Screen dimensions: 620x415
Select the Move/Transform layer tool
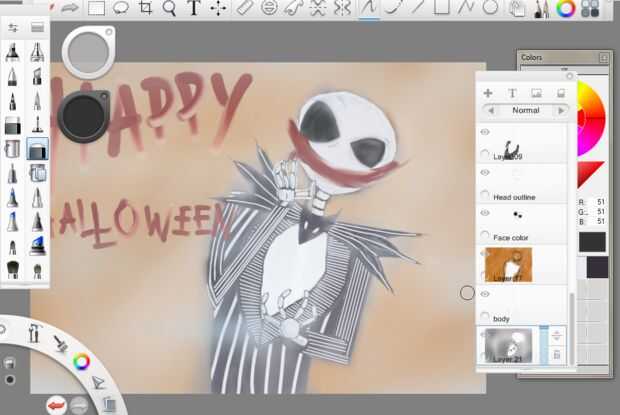218,8
